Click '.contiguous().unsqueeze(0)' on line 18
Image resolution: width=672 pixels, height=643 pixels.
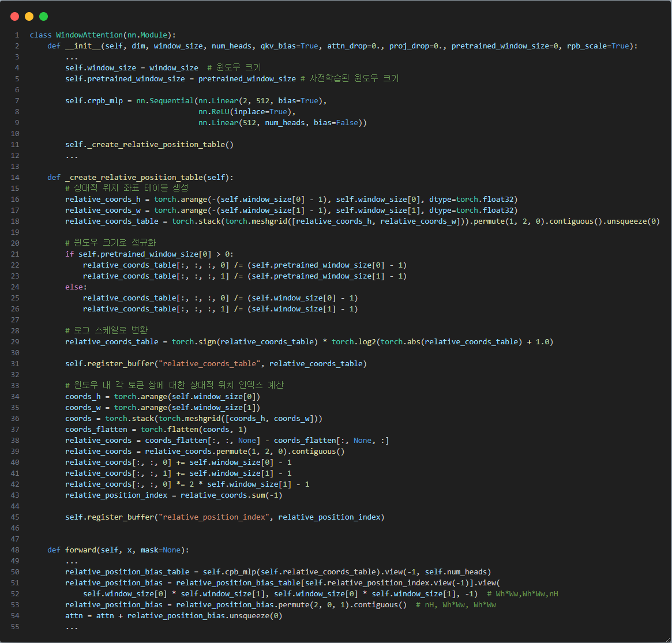tap(602, 221)
